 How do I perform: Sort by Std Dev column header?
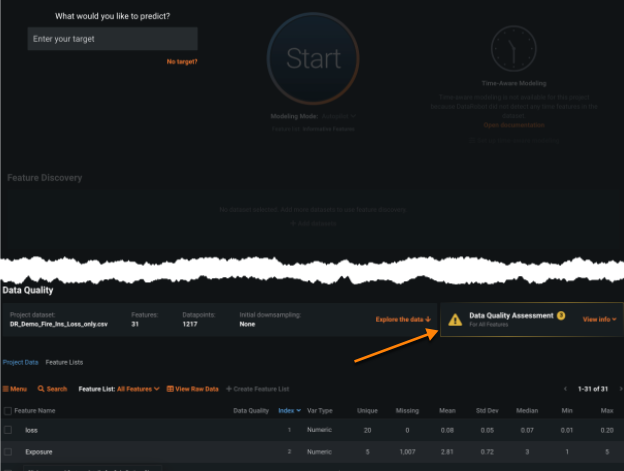click(x=487, y=411)
